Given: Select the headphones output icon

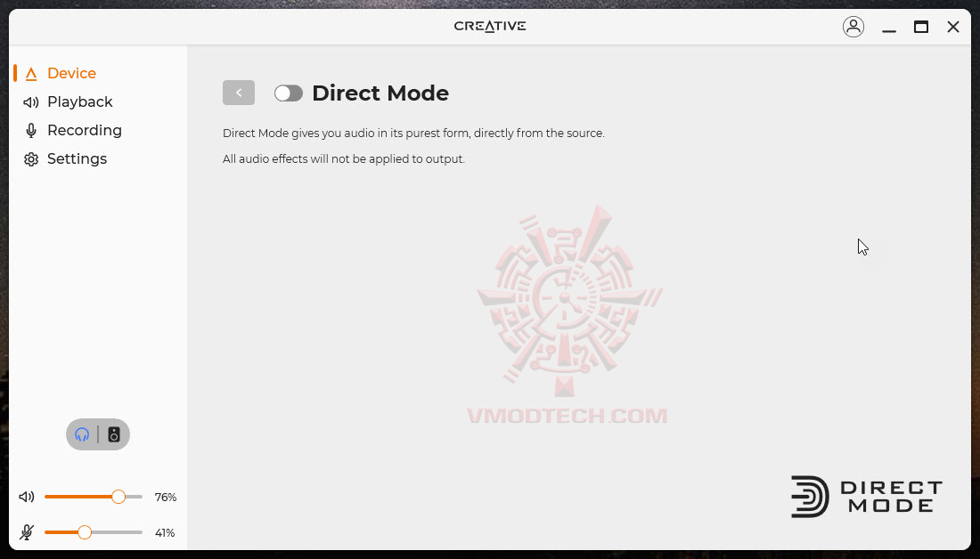Looking at the screenshot, I should coord(82,434).
